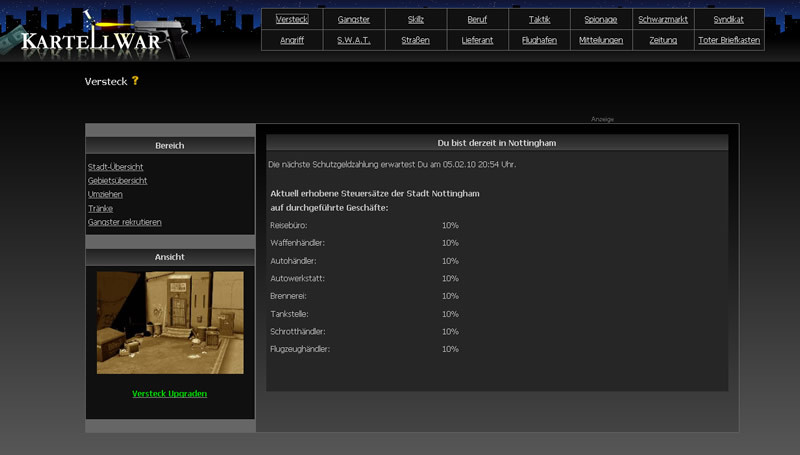Go to the Angriff page
This screenshot has width=800, height=455.
[x=292, y=40]
